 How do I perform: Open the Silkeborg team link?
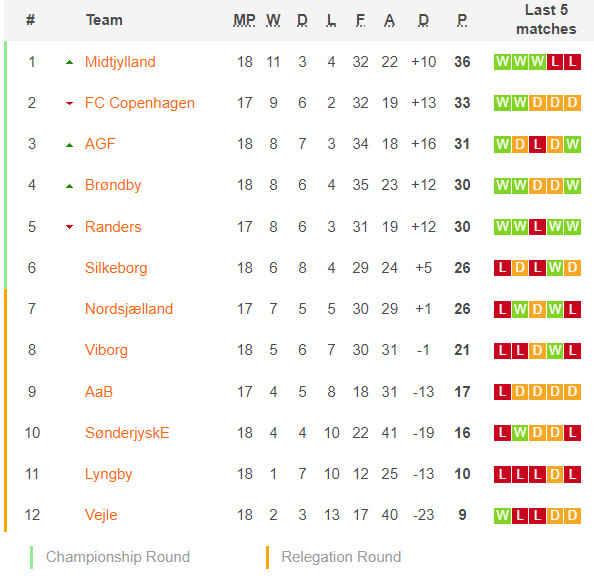116,268
